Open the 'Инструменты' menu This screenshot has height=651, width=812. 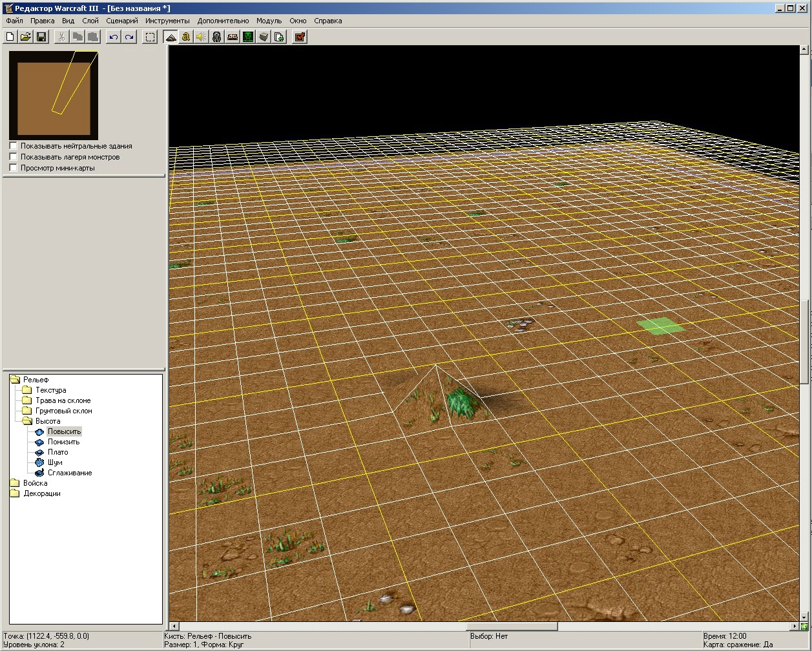pyautogui.click(x=167, y=21)
